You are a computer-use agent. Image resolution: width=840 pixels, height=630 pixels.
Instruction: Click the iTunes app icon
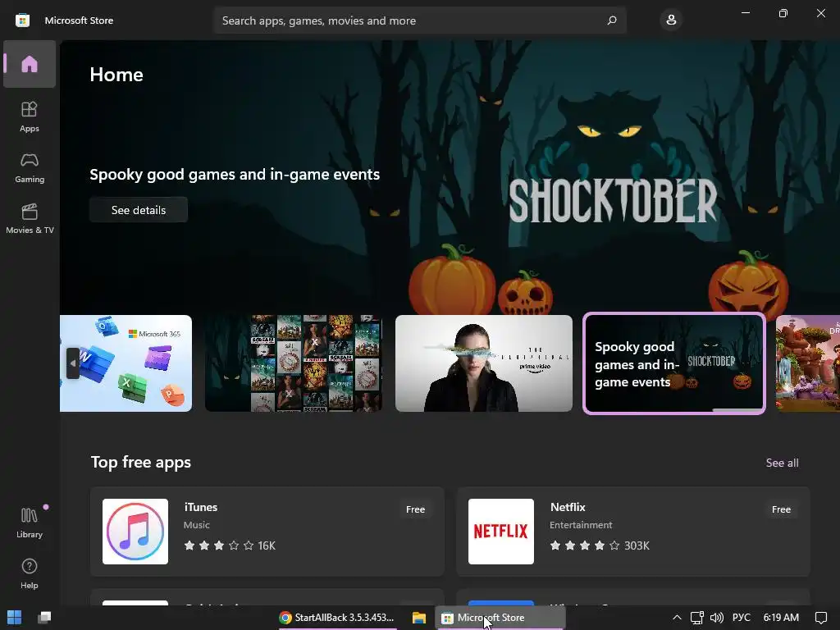pos(135,532)
